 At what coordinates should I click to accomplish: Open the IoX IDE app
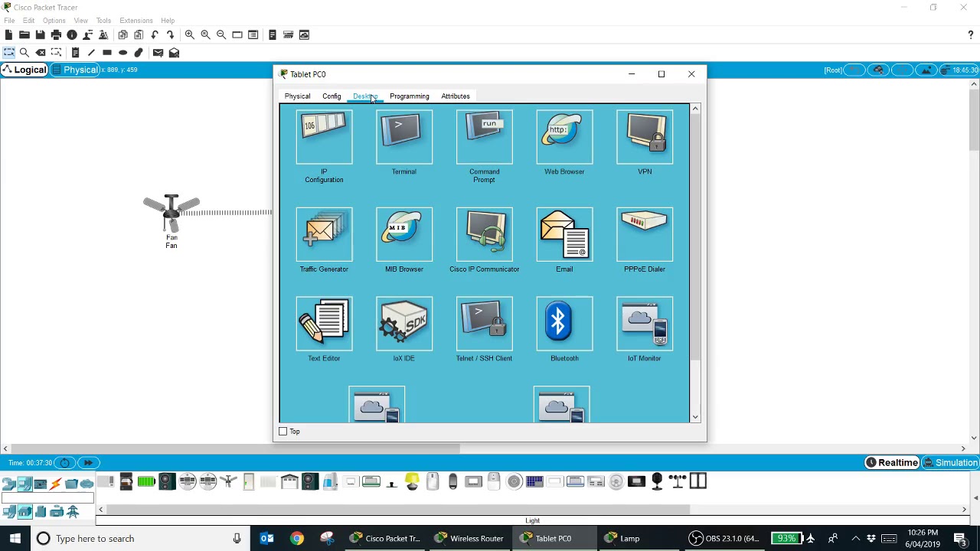click(404, 324)
